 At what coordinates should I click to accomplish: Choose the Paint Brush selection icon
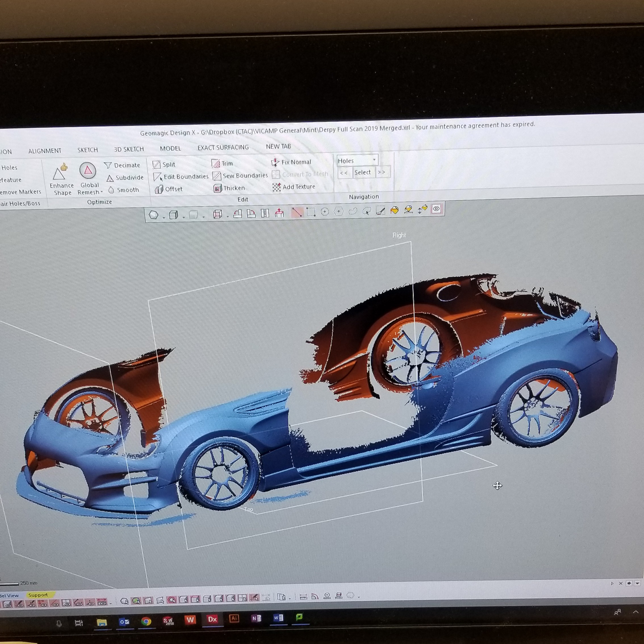click(381, 210)
